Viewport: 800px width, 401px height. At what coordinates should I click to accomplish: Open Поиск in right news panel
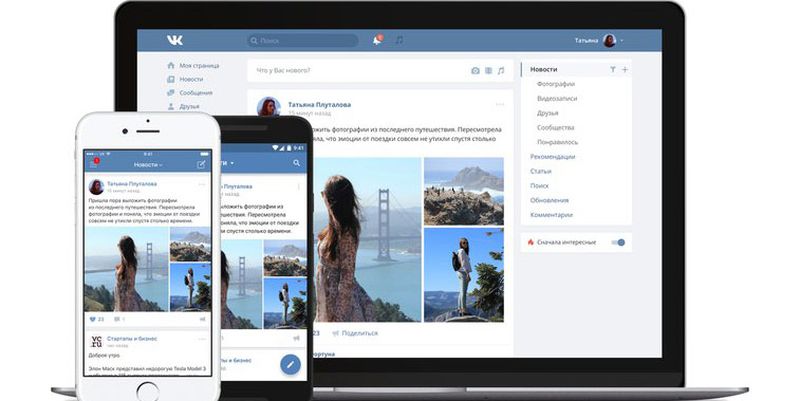pos(539,186)
